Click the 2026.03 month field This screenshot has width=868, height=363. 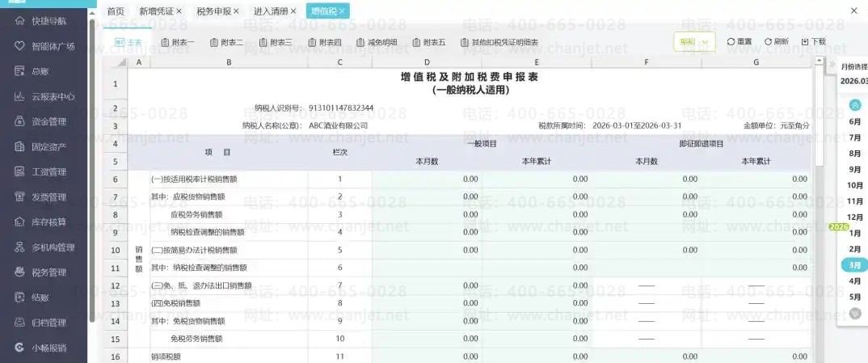[853, 82]
